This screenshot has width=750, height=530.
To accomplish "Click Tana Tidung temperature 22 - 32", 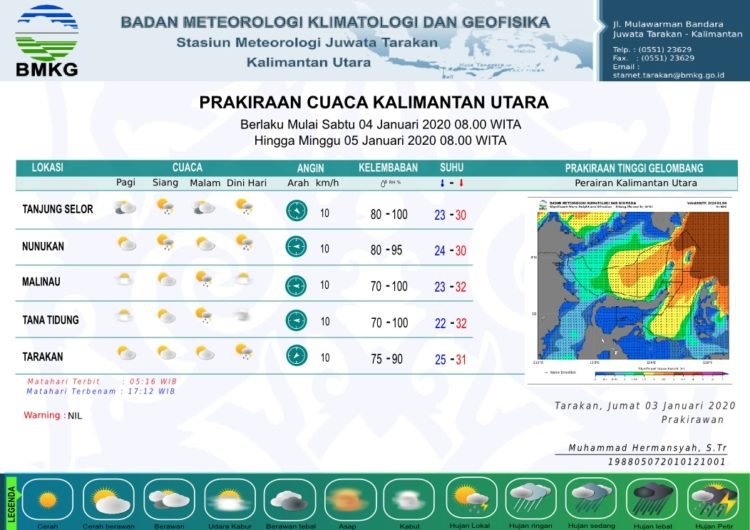I will pyautogui.click(x=451, y=323).
